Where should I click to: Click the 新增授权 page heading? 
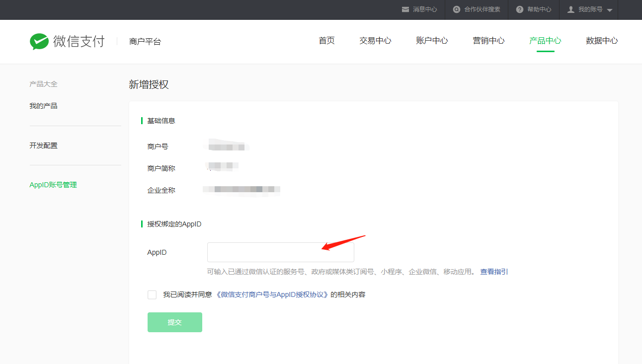[149, 84]
